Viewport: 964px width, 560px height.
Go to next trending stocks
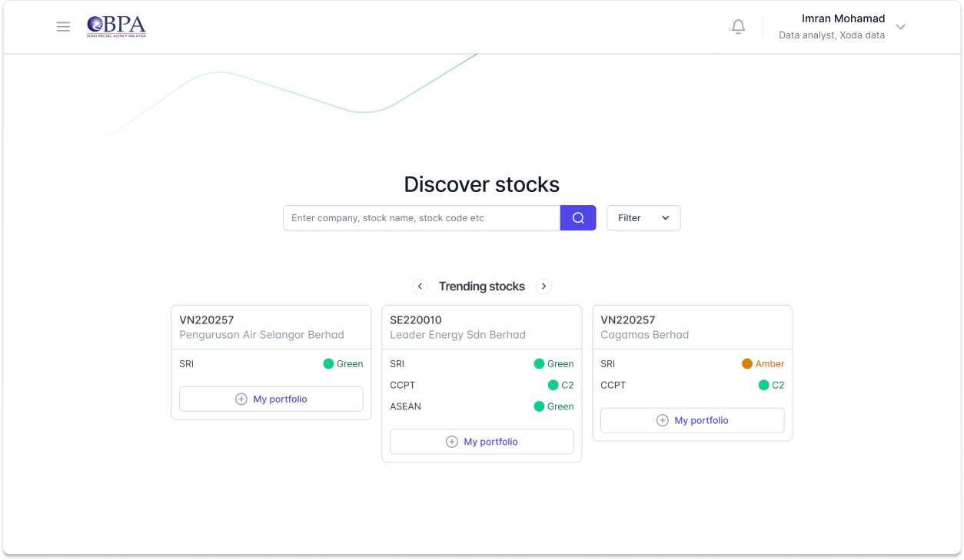click(543, 287)
